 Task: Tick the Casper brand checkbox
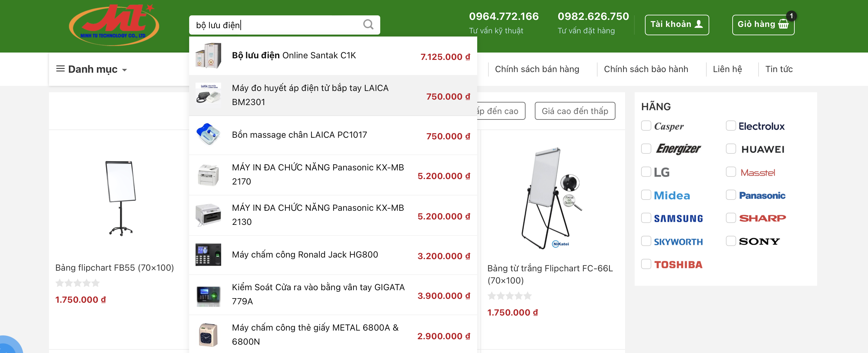point(646,126)
